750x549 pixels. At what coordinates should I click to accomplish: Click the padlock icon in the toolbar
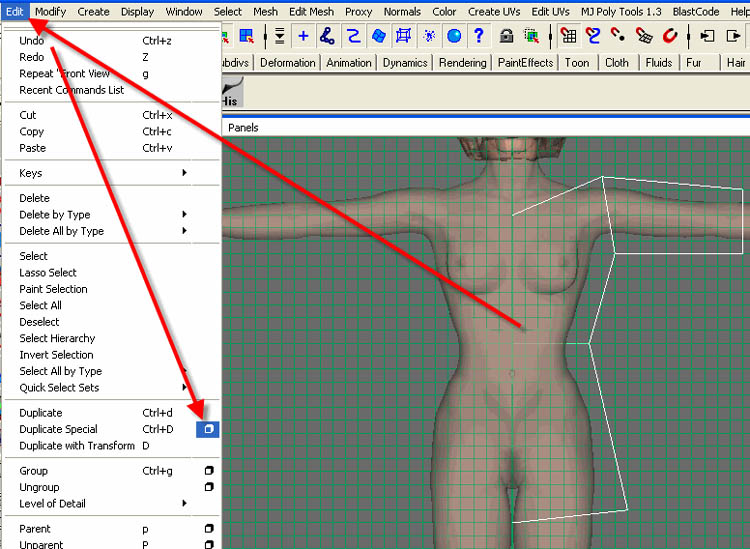[x=507, y=36]
